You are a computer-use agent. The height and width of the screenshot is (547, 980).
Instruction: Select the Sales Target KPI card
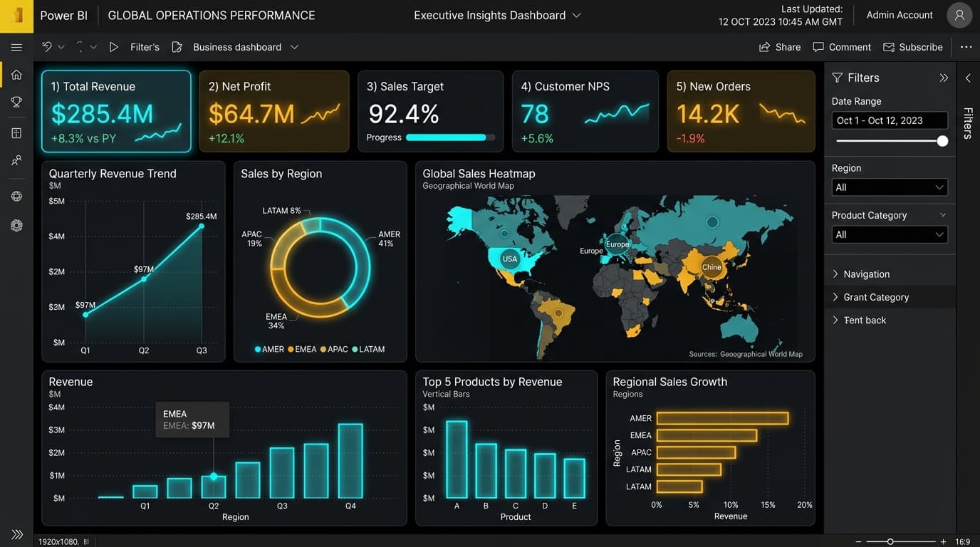431,111
